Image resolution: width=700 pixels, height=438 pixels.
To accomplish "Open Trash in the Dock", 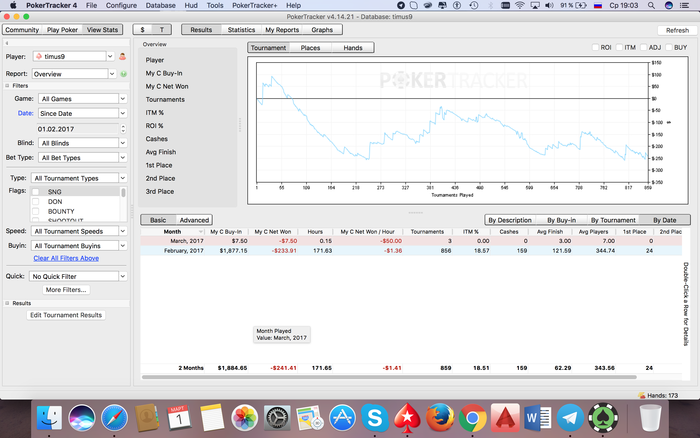I will click(x=650, y=418).
